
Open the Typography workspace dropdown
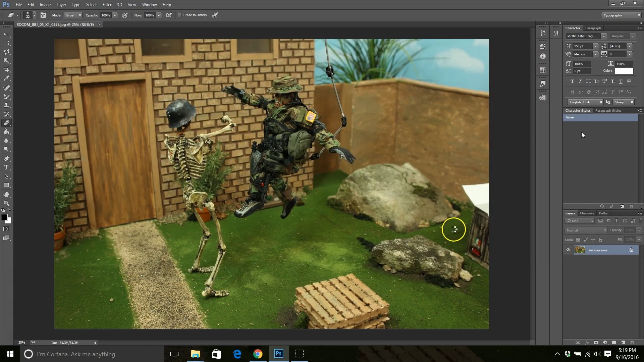pyautogui.click(x=621, y=15)
